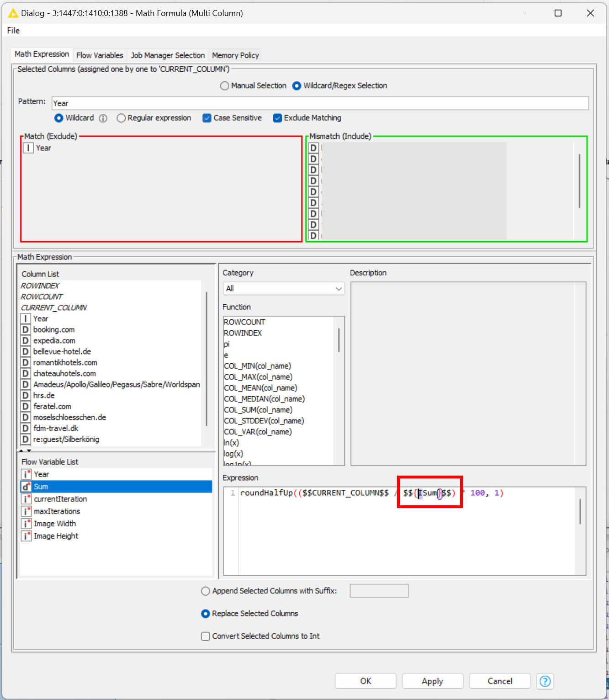Click the Pattern input field containing Year
609x700 pixels.
[x=320, y=103]
